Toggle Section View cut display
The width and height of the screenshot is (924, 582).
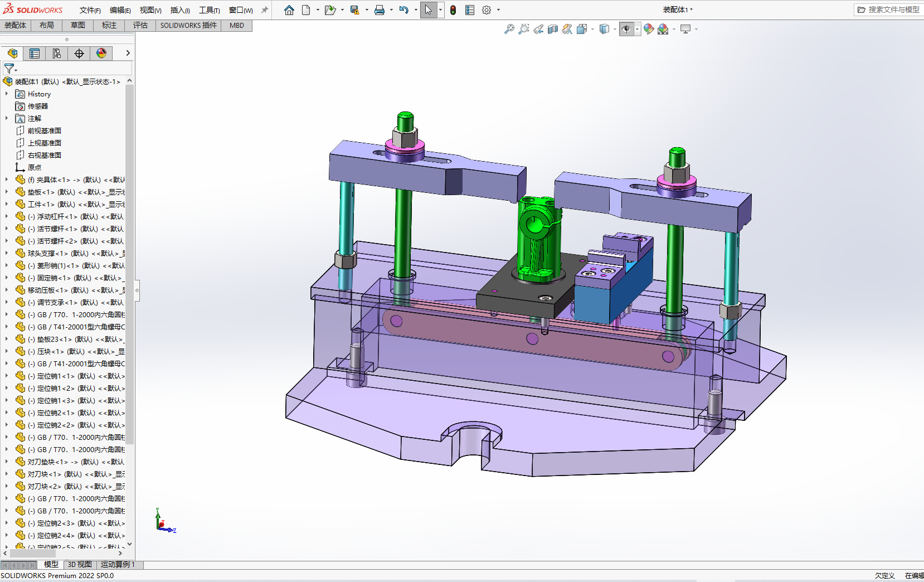coord(553,29)
